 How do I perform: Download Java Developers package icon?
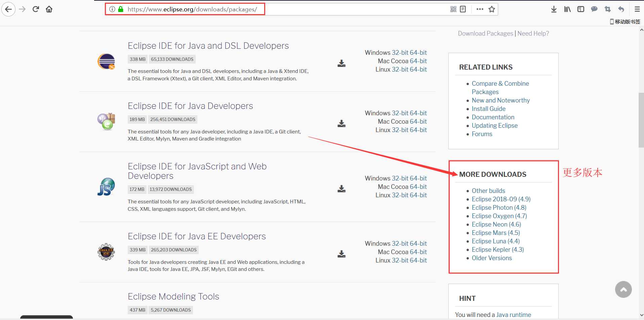coord(341,123)
